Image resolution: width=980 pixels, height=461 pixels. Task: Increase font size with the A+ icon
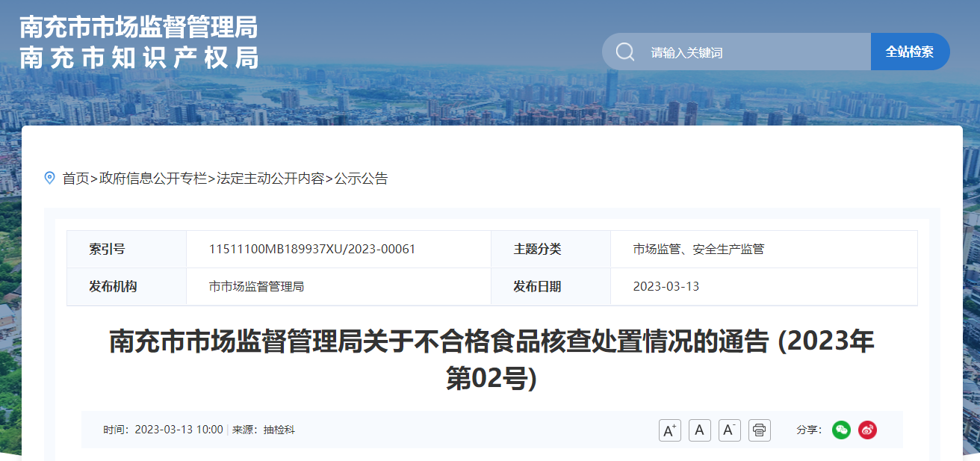[x=670, y=430]
